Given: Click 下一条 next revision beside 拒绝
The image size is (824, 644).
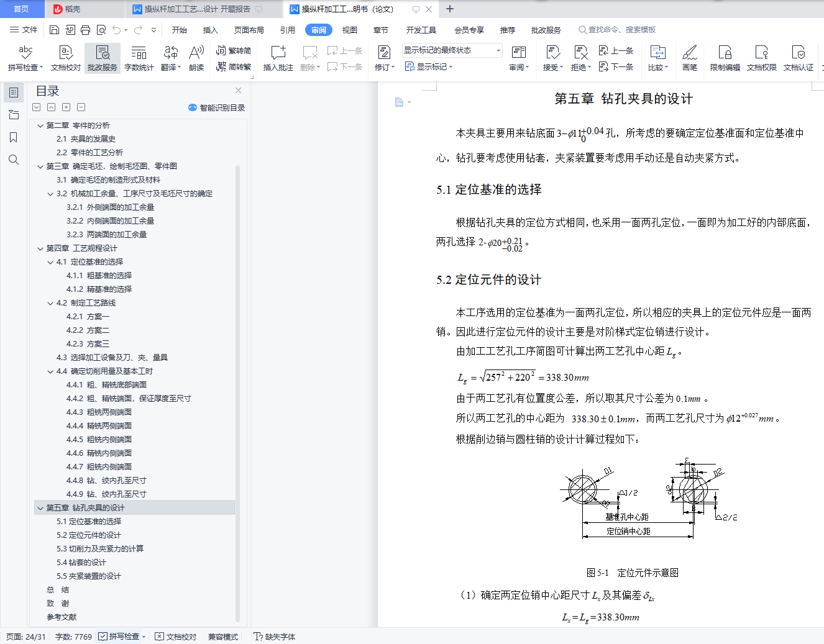Looking at the screenshot, I should pyautogui.click(x=616, y=67).
